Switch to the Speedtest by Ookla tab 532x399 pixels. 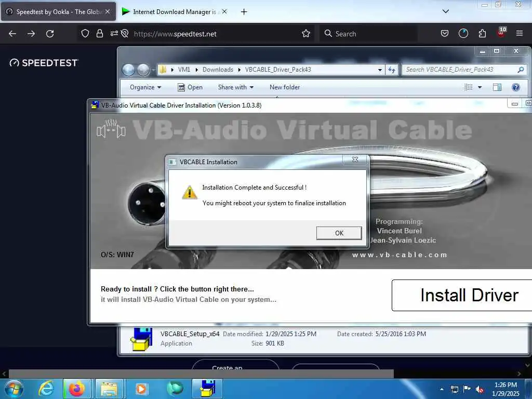click(58, 11)
